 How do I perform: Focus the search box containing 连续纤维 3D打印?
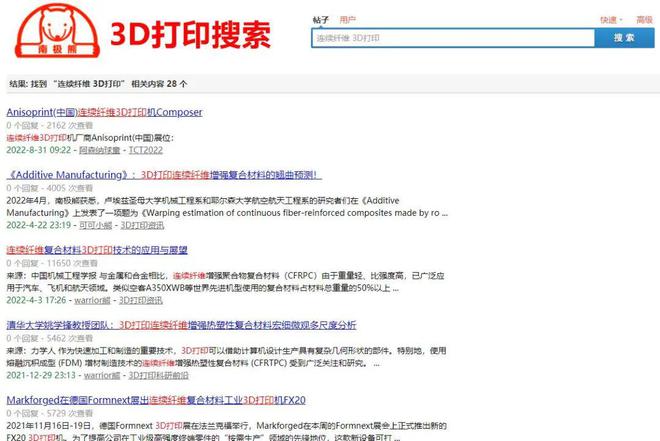point(453,38)
